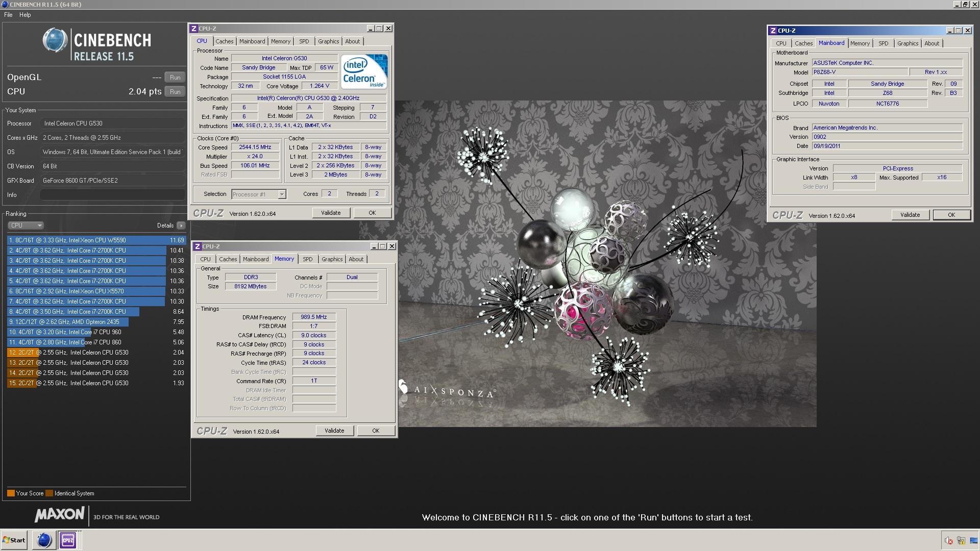
Task: Select ranking row 12 Celeron G530 scoring 2.04
Action: pos(96,353)
